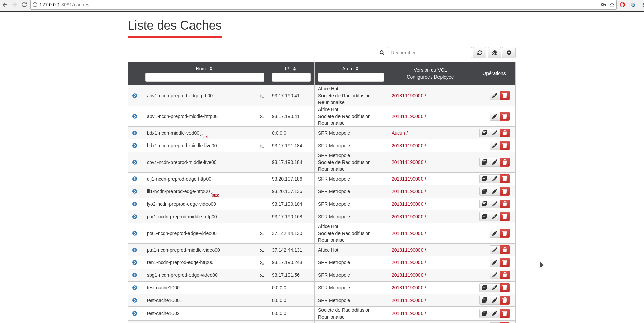This screenshot has width=644, height=323.
Task: Open terminal for abv1-ncdn-preprod-edge-pdl00
Action: [x=262, y=96]
